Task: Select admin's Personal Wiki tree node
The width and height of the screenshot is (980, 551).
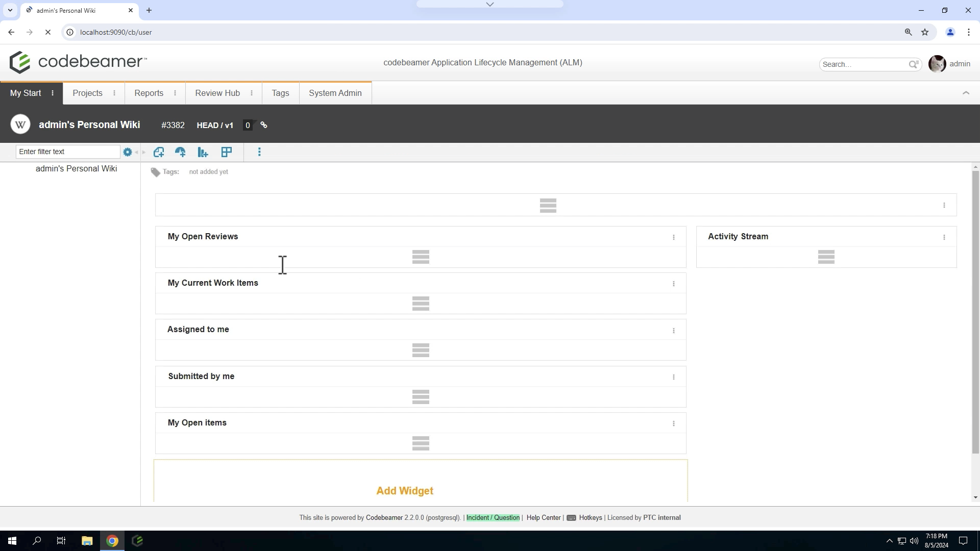Action: (x=77, y=169)
